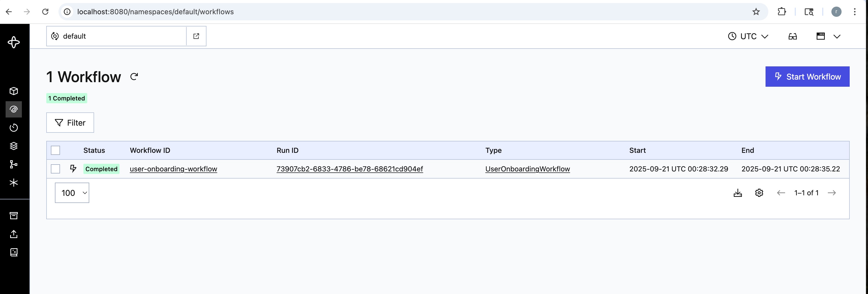The width and height of the screenshot is (868, 294).
Task: Open Batch Operations from the sidebar
Action: (14, 165)
